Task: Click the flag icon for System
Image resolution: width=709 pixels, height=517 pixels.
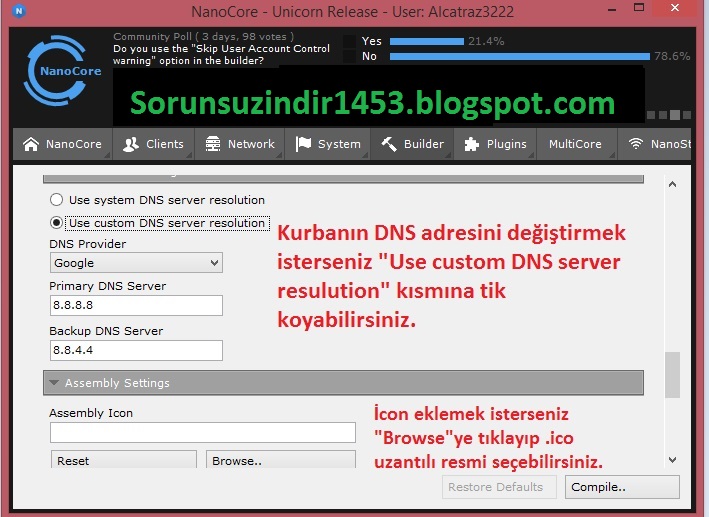Action: click(303, 144)
